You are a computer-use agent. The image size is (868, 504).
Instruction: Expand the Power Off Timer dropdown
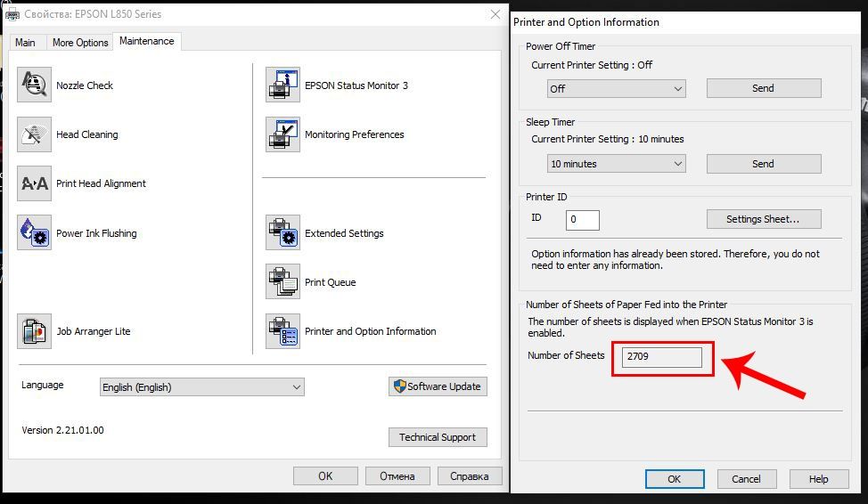click(616, 88)
